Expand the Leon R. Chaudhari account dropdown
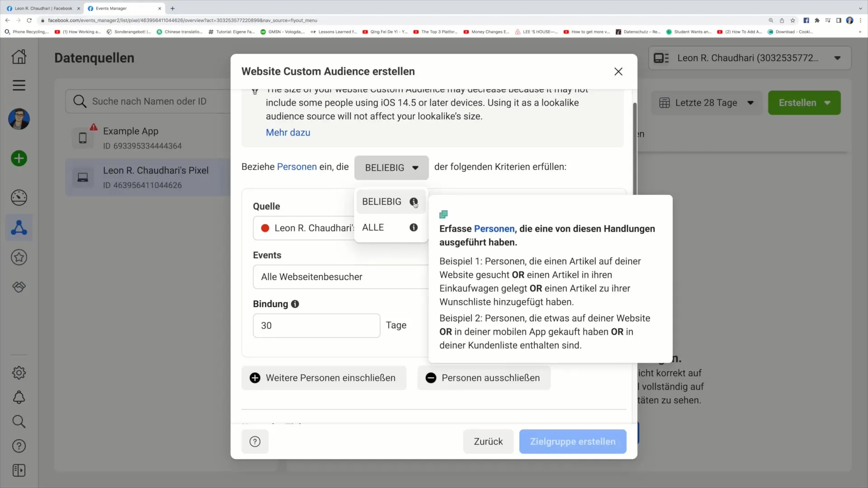 coord(839,58)
